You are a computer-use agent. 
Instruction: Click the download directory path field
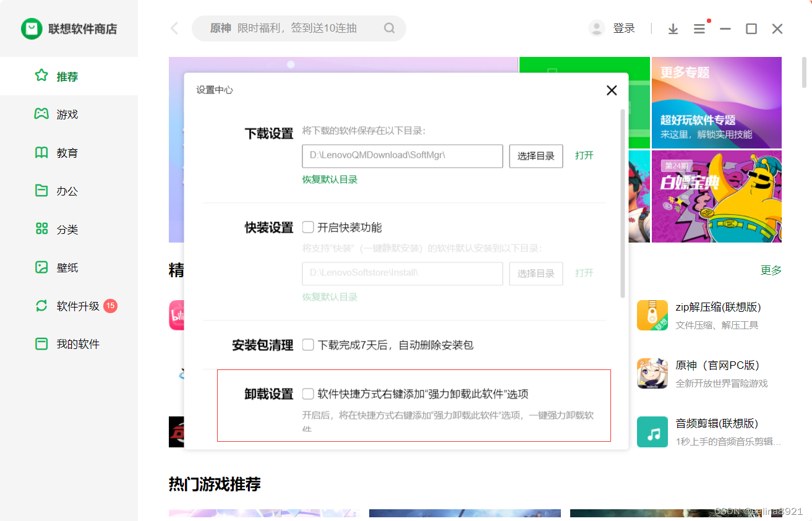(403, 156)
